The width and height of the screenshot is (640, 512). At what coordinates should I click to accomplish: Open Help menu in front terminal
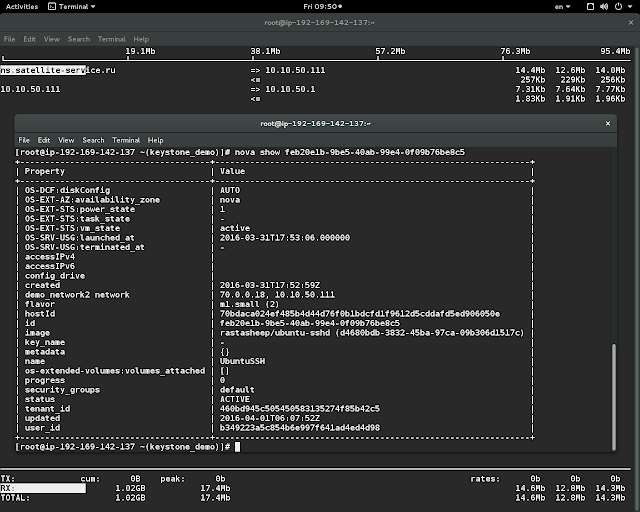coord(156,140)
